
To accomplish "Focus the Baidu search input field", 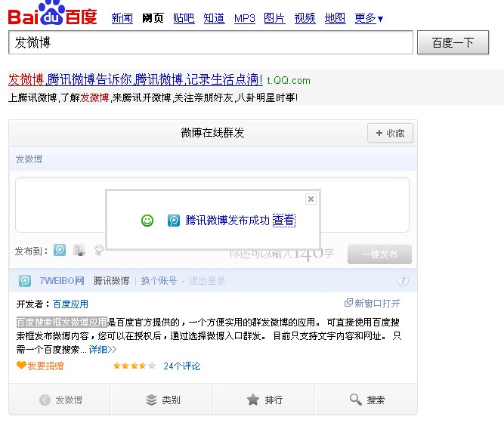I will pyautogui.click(x=211, y=42).
